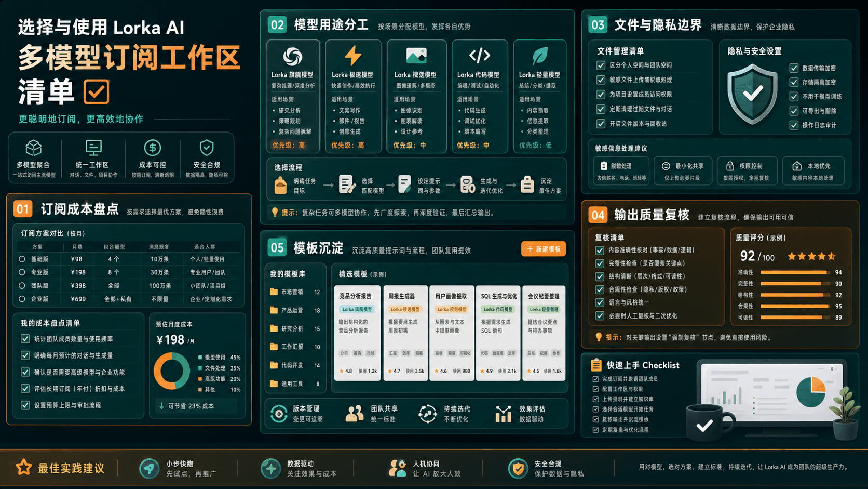Viewport: 868px width, 489px height.
Task: Click the 数据驱动 compass icon
Action: click(x=270, y=468)
